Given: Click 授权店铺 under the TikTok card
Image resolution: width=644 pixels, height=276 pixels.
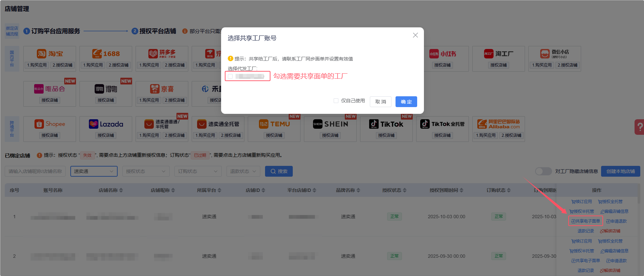Looking at the screenshot, I should (x=386, y=135).
